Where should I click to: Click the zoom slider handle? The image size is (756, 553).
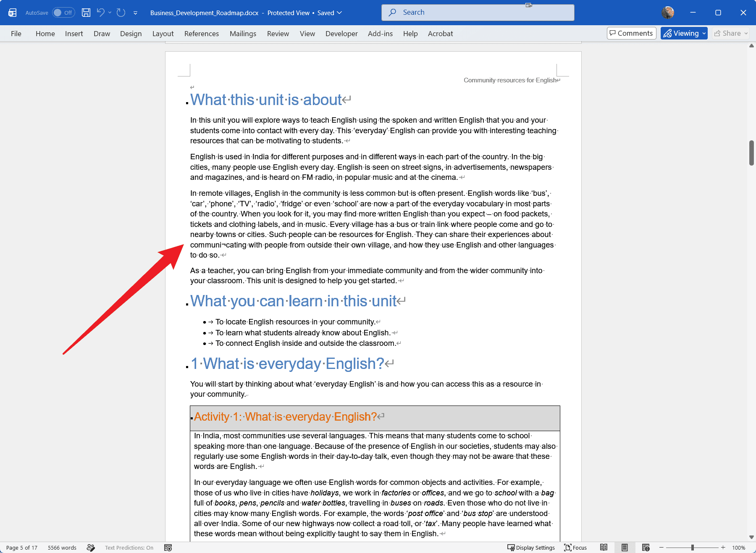[692, 548]
